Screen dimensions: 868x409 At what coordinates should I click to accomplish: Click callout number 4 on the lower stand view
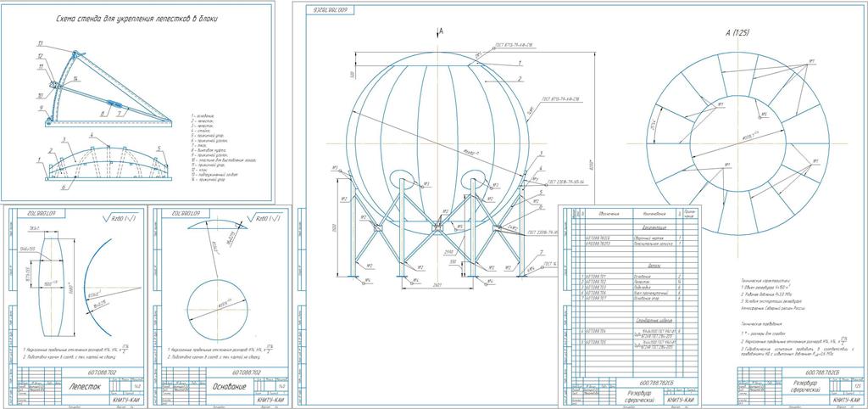click(92, 135)
